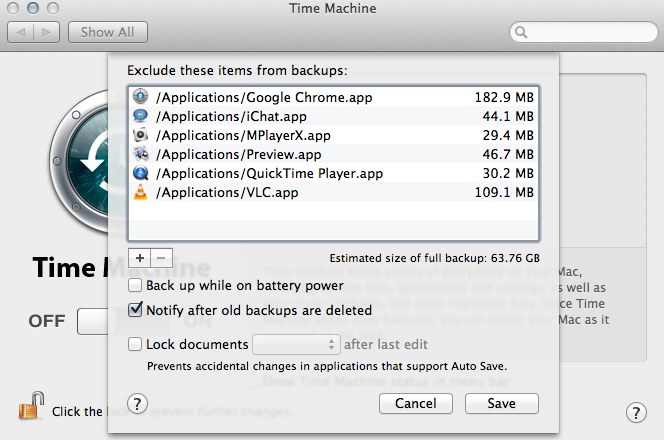Viewport: 664px width, 440px height.
Task: Click the Exclude these items from backups heading
Action: click(x=237, y=70)
